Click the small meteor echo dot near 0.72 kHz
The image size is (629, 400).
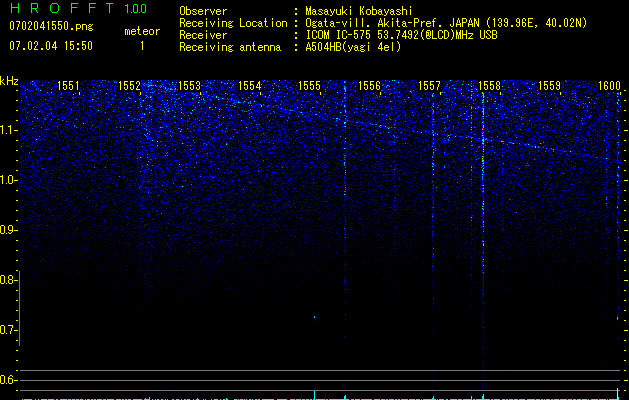click(x=314, y=318)
